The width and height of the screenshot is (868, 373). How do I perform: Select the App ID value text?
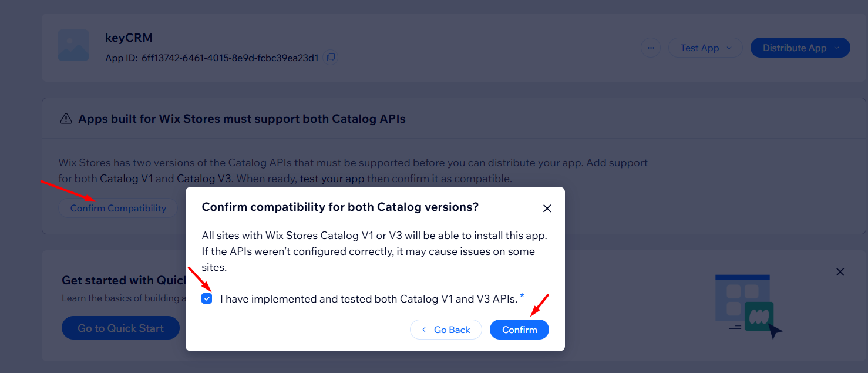coord(230,58)
